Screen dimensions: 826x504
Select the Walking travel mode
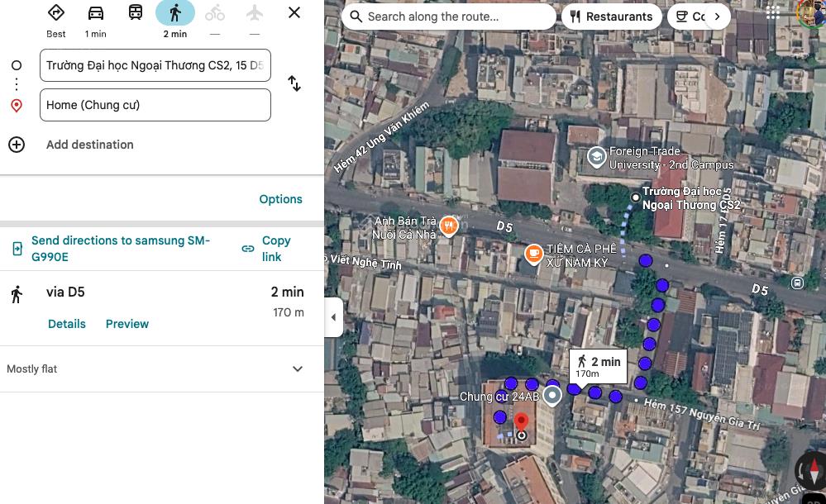[x=175, y=12]
